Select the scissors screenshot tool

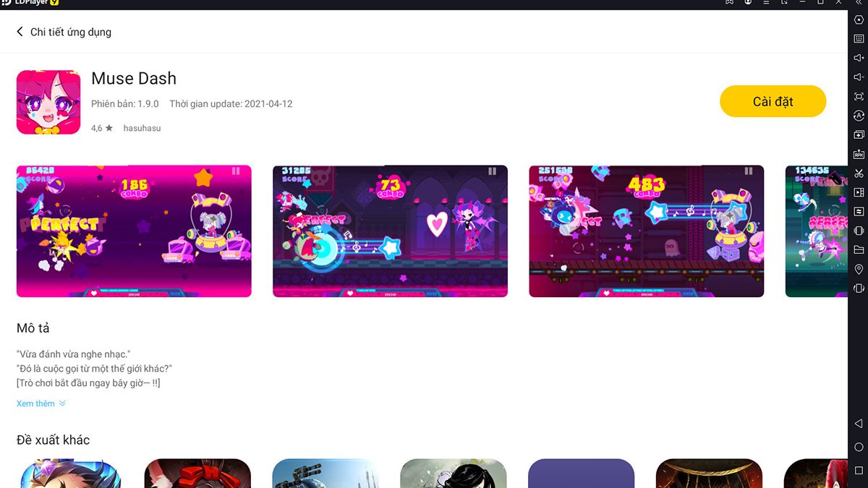[x=859, y=174]
